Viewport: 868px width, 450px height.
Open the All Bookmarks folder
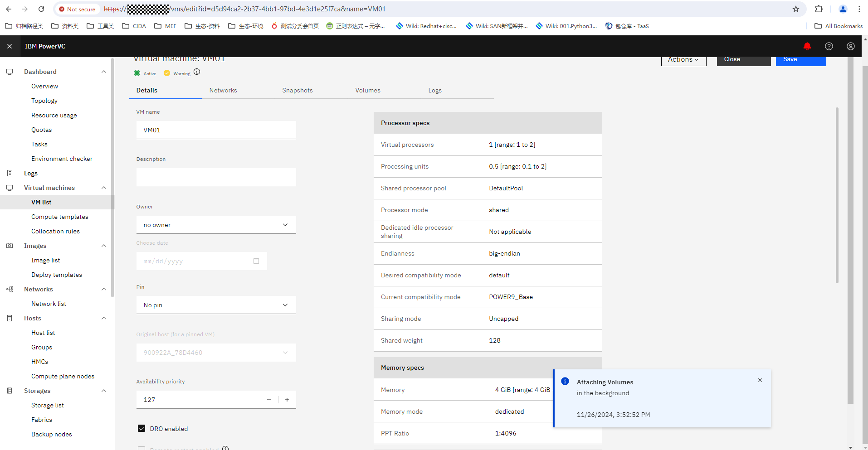tap(839, 26)
